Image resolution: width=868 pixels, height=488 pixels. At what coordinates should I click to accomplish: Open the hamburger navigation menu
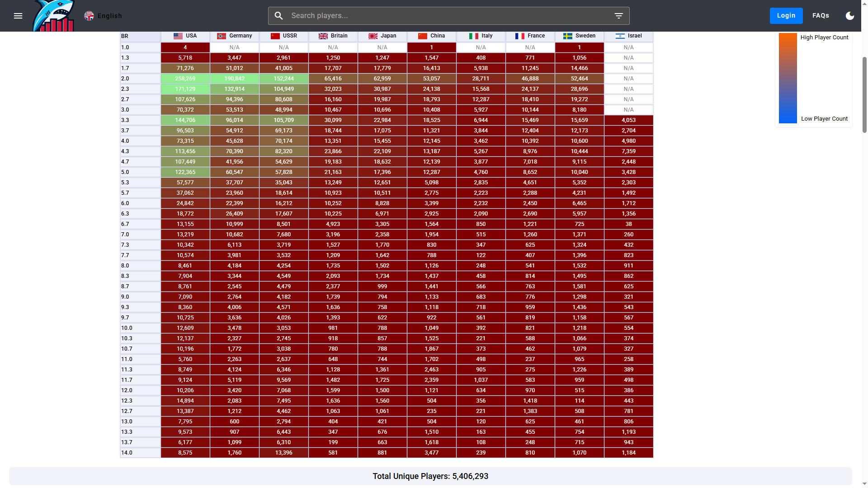pos(18,16)
